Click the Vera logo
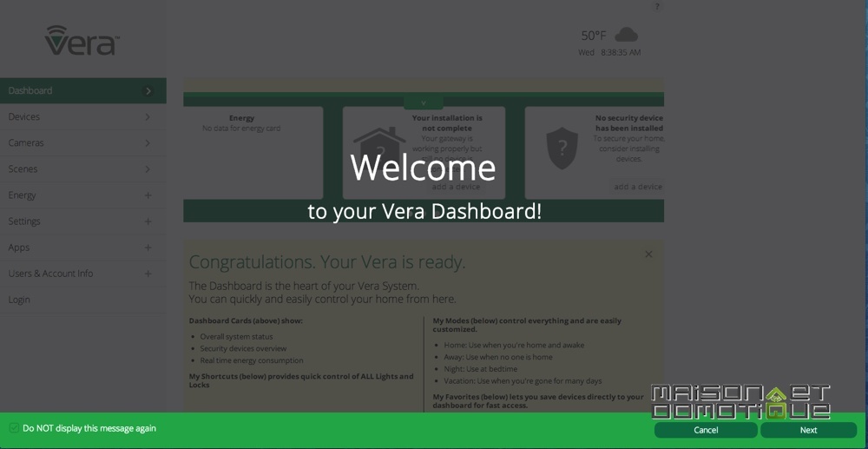This screenshot has height=449, width=868. [82, 41]
